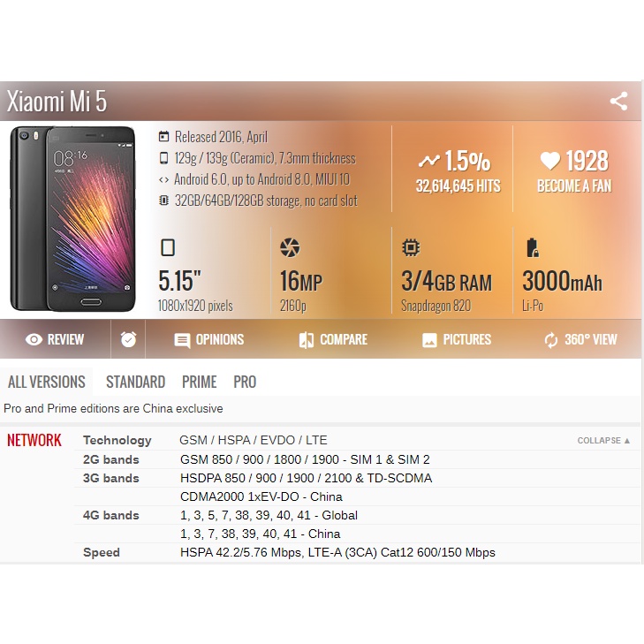Launch the 360° view rotate icon
This screenshot has height=644, width=644.
click(550, 340)
